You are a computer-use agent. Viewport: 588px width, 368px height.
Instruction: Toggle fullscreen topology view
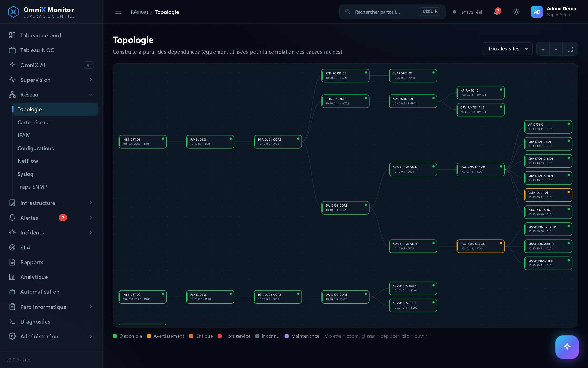pyautogui.click(x=570, y=49)
